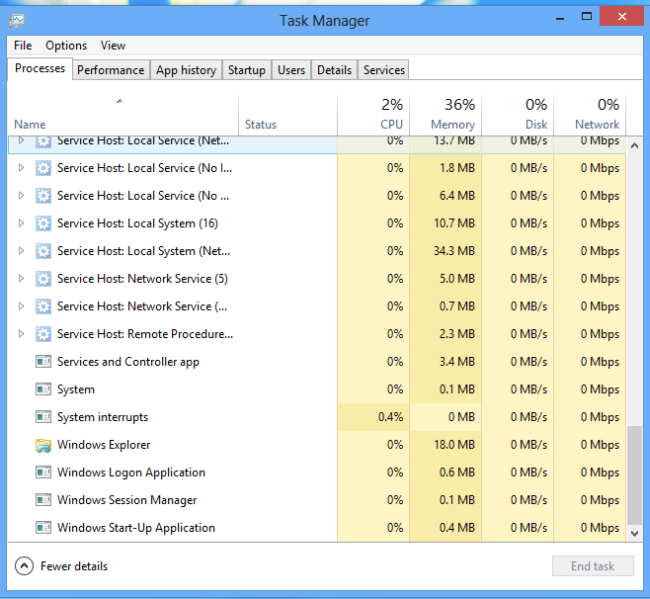Viewport: 650px width, 599px height.
Task: Expand Service Host: Network Service (... 0.7 MB row
Action: coord(21,306)
